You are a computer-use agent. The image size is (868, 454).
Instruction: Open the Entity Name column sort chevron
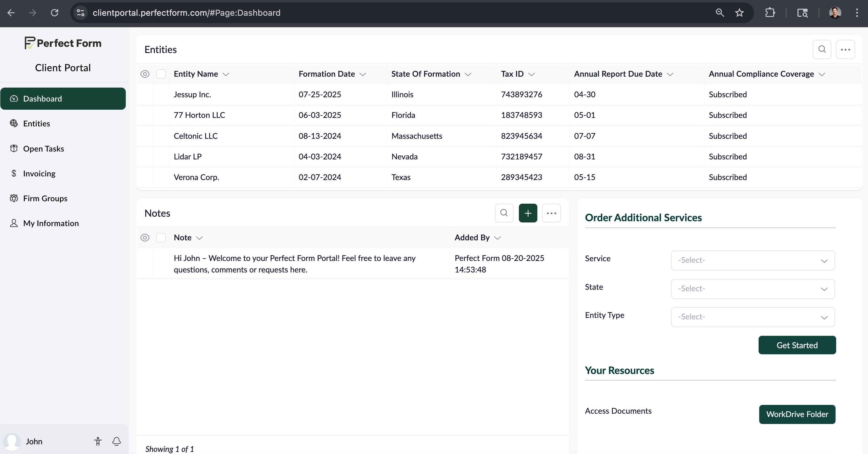click(x=226, y=74)
